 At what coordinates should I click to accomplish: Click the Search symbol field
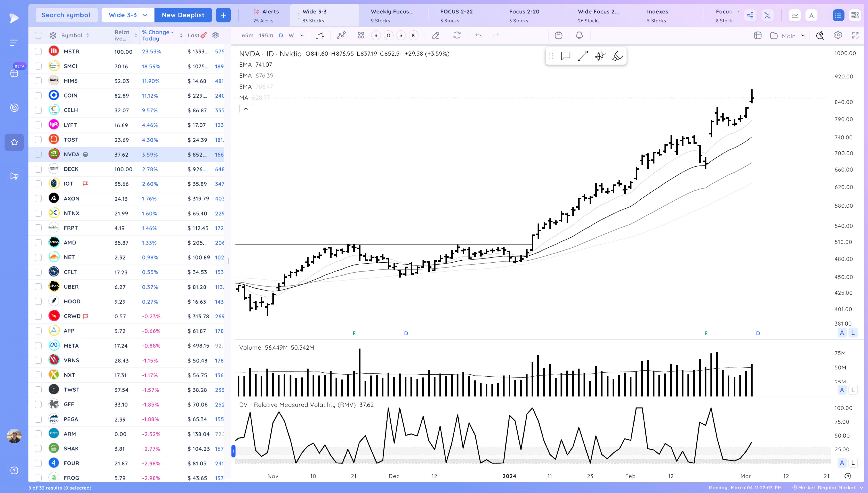point(66,15)
